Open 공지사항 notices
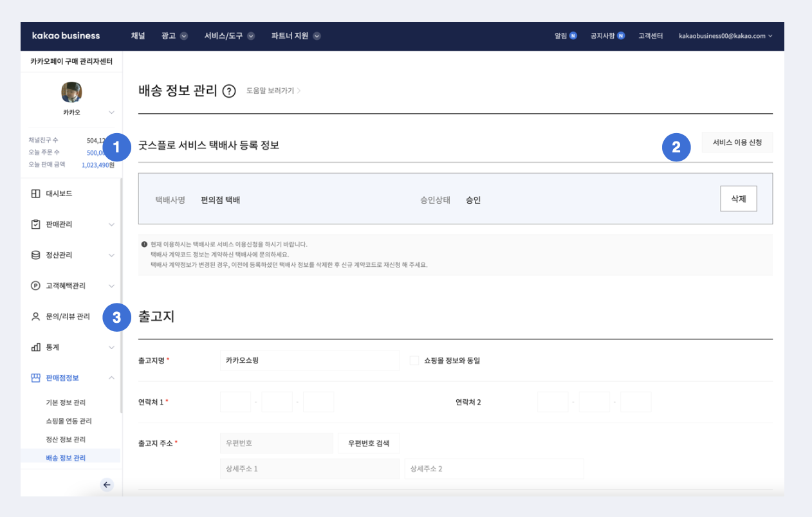 607,36
